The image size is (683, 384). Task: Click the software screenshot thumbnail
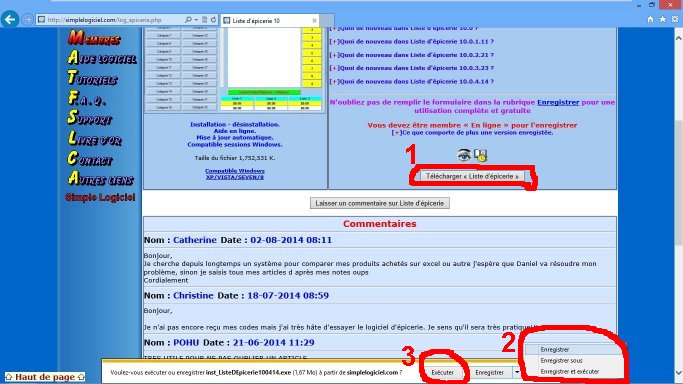point(235,70)
